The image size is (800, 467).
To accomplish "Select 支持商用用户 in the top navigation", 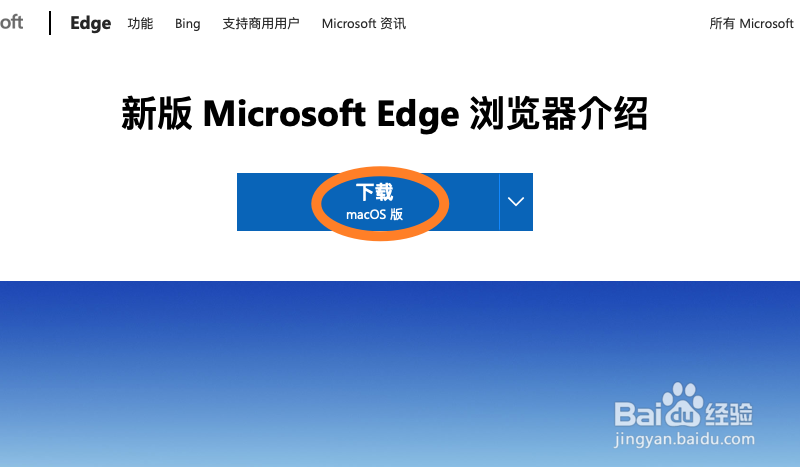I will coord(261,23).
